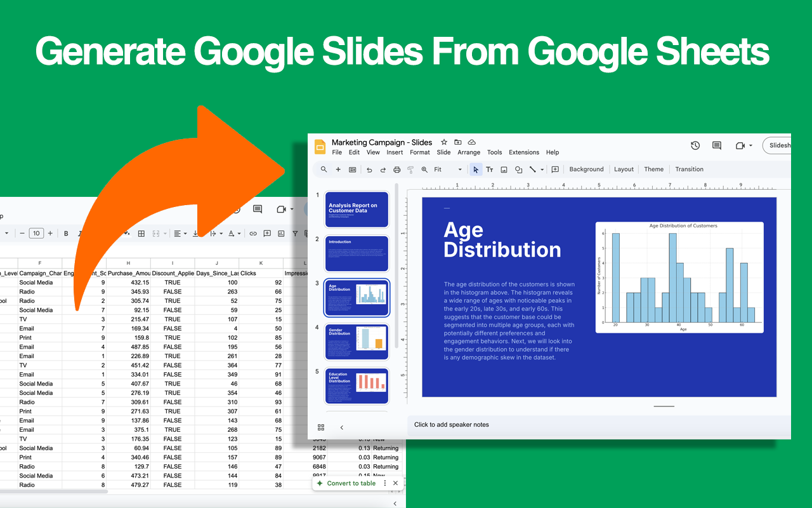Open the Shape tool in Slides toolbar

(518, 170)
